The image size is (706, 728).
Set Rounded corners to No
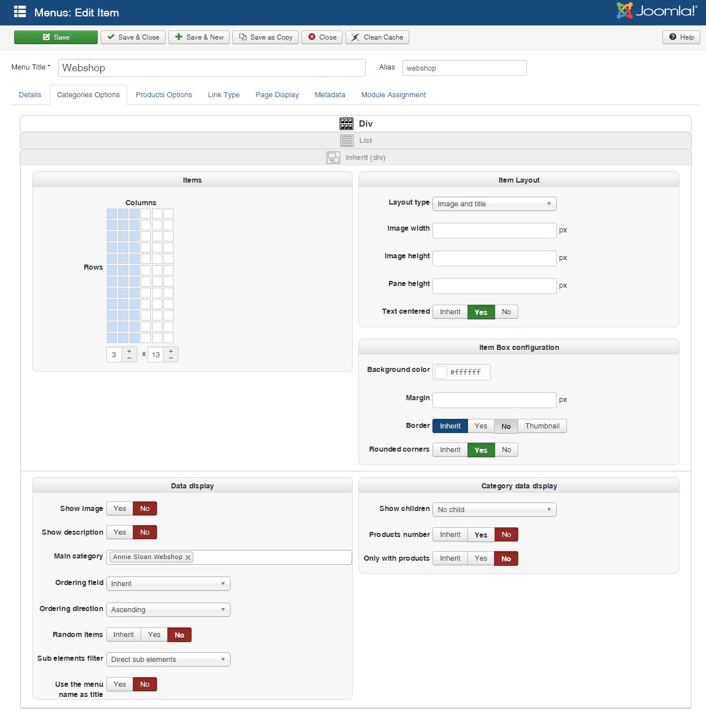(x=506, y=450)
